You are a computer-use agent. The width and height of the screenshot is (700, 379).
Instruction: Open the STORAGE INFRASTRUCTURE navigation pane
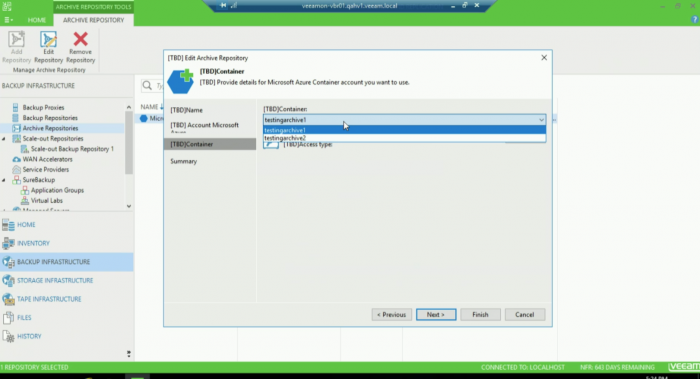click(x=67, y=280)
